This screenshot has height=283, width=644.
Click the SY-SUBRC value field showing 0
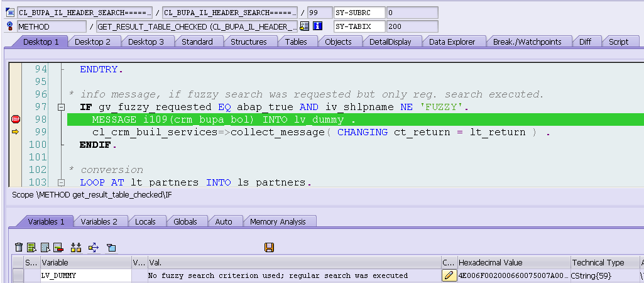click(x=412, y=13)
